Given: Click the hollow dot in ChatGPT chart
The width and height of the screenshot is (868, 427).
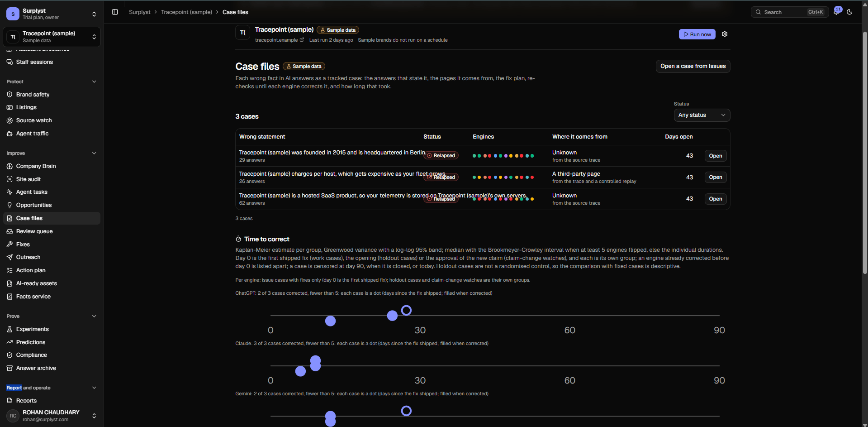Looking at the screenshot, I should click(x=406, y=310).
